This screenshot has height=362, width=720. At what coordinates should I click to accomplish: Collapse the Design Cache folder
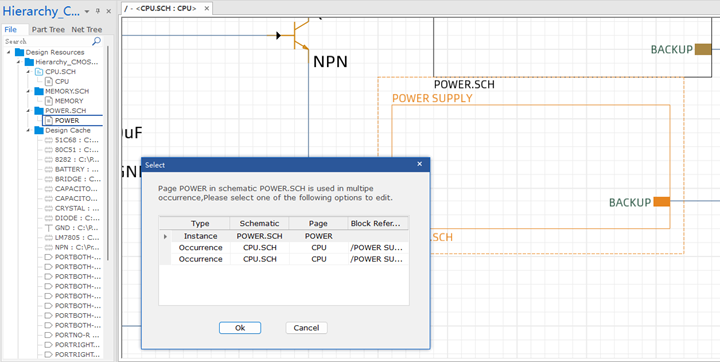click(x=28, y=130)
